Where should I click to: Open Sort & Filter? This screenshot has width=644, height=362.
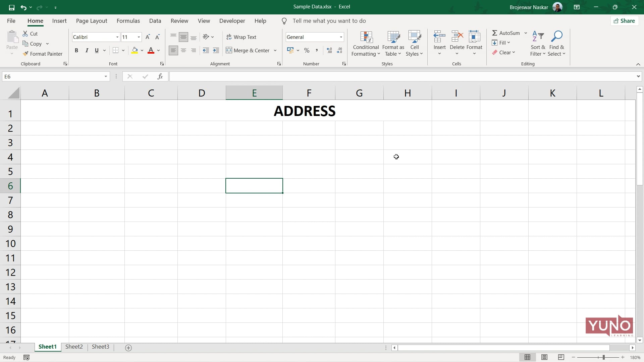coord(538,44)
